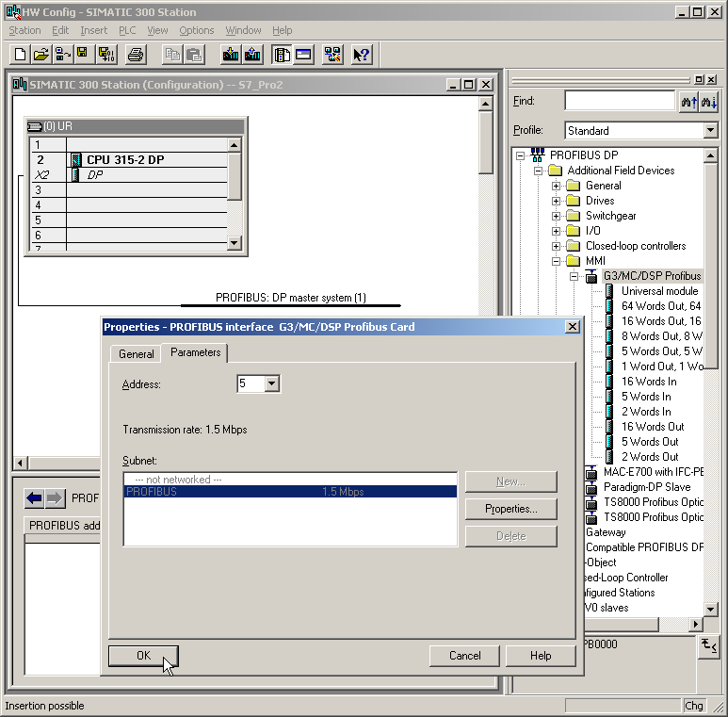Click Save and Compile toolbar icon
This screenshot has width=728, height=717.
(x=106, y=55)
